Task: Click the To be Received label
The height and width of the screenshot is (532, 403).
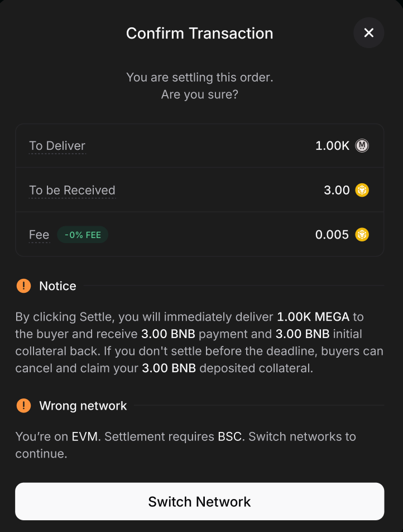Action: [72, 190]
